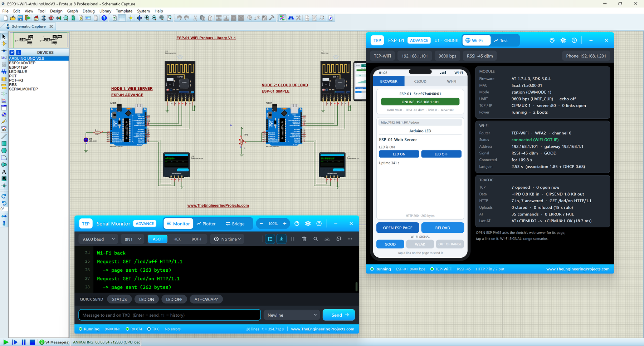Viewport: 644px width, 346px height.
Task: Select ARDUINO UNO V3.0 in the devices list
Action: (x=39, y=59)
